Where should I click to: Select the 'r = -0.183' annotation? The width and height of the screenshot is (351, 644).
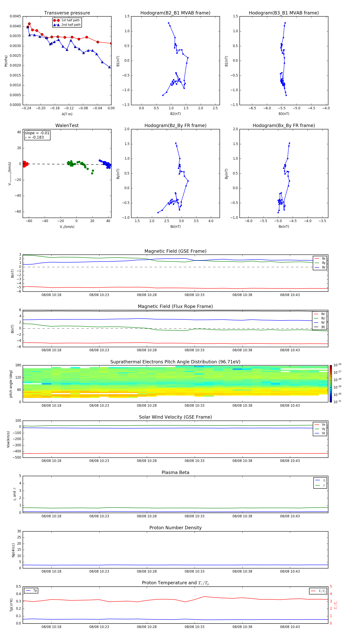[x=35, y=137]
